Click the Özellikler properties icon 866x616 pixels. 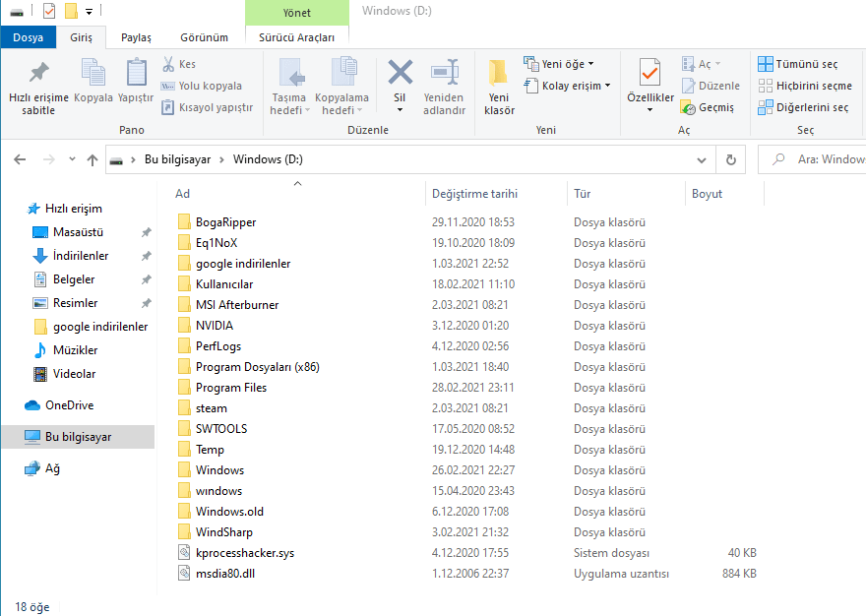(x=650, y=73)
